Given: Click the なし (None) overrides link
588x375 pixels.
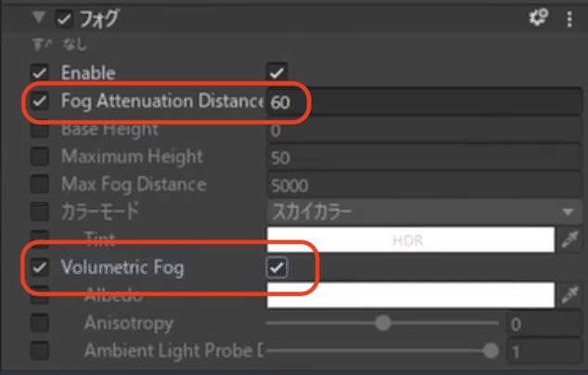Looking at the screenshot, I should click(x=72, y=44).
